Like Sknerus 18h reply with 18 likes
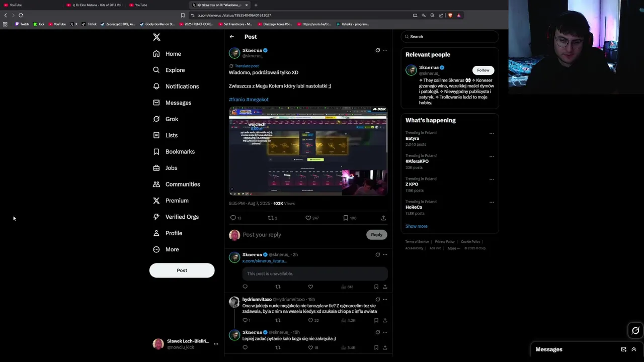The image size is (644, 362). 313,347
